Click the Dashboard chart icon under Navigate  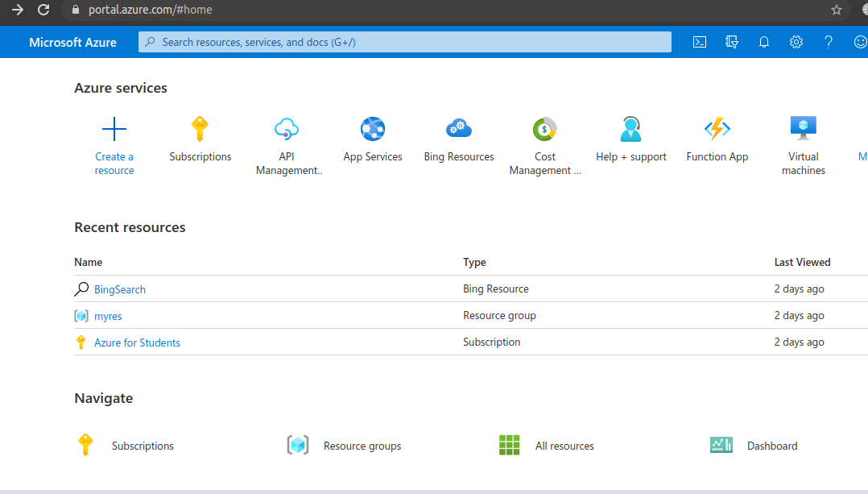coord(721,445)
